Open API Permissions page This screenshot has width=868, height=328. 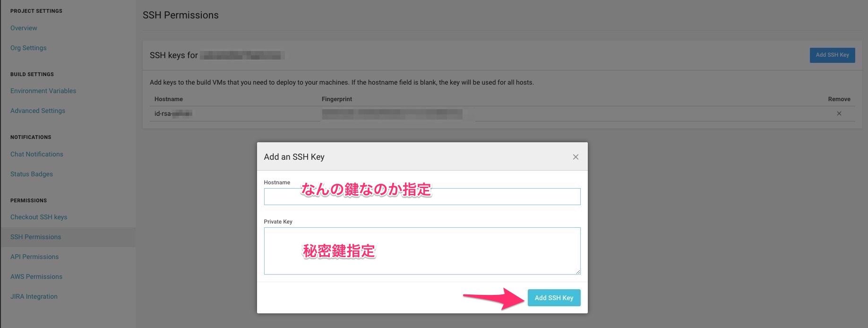(34, 257)
